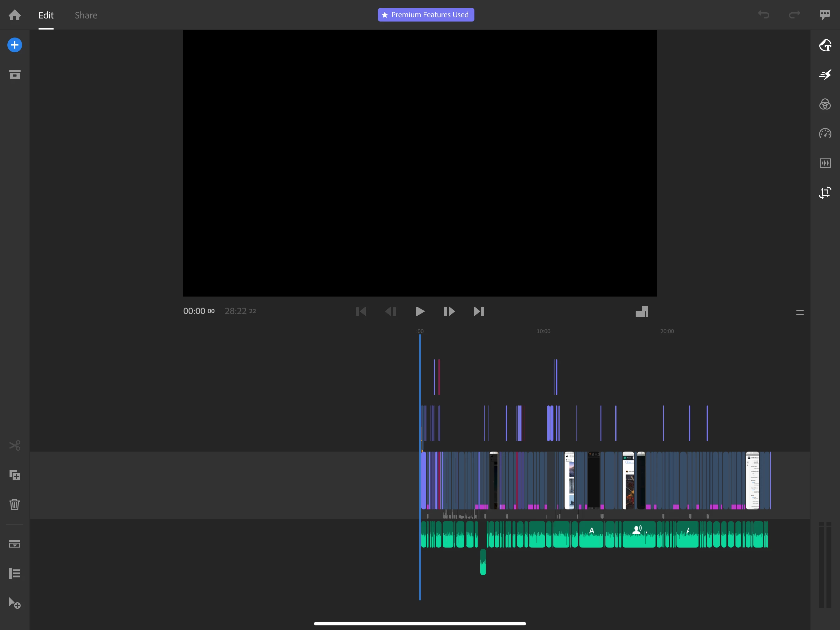Click the duplicate clip icon
The height and width of the screenshot is (630, 840).
coord(14,475)
